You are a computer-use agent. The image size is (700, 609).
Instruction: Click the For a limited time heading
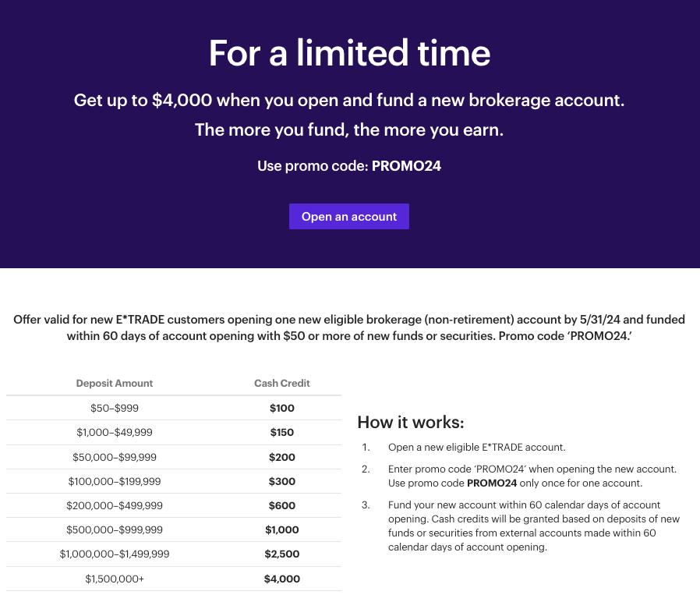(x=349, y=53)
